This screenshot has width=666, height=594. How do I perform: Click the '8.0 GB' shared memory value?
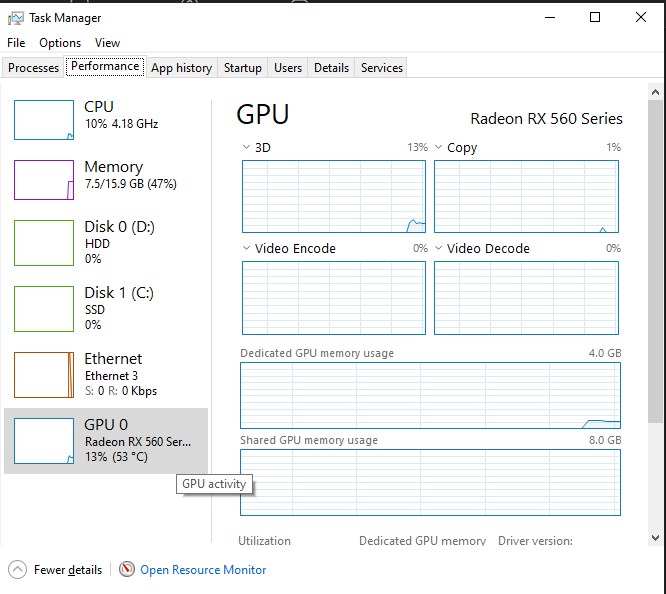click(x=605, y=440)
